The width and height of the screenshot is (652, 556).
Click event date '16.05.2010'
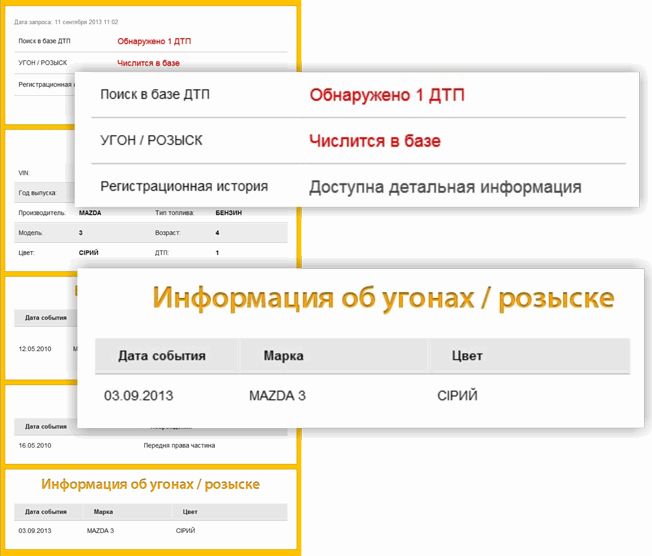[35, 445]
